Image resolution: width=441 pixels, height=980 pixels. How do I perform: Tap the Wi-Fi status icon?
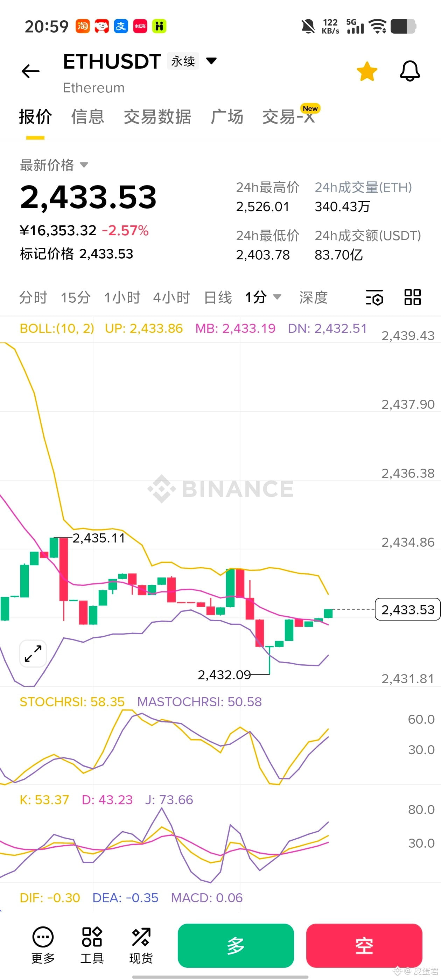(x=378, y=26)
